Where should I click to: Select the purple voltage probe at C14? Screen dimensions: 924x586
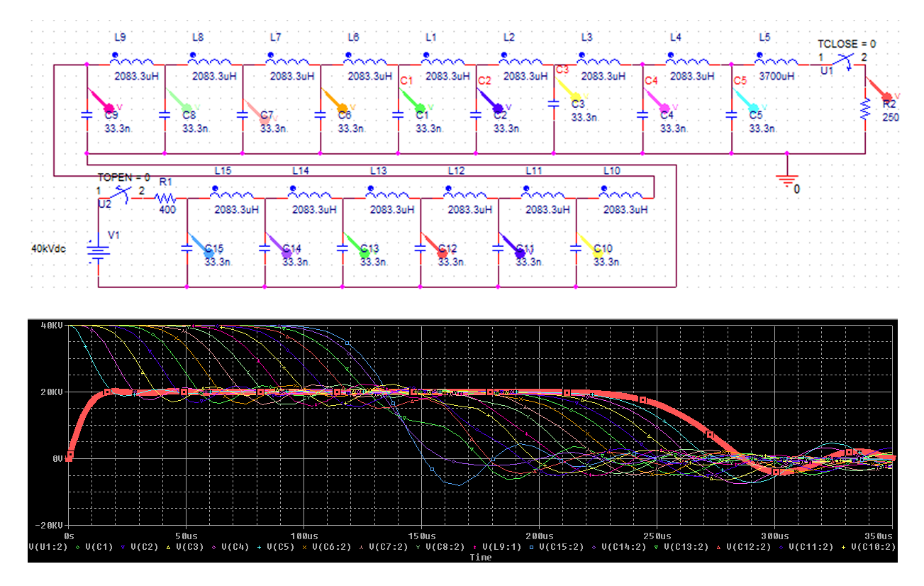(x=278, y=244)
